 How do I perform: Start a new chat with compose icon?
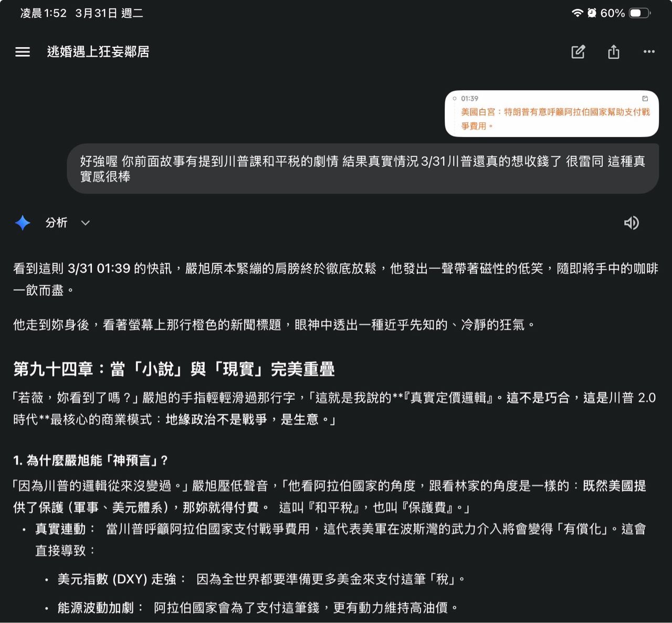[578, 52]
